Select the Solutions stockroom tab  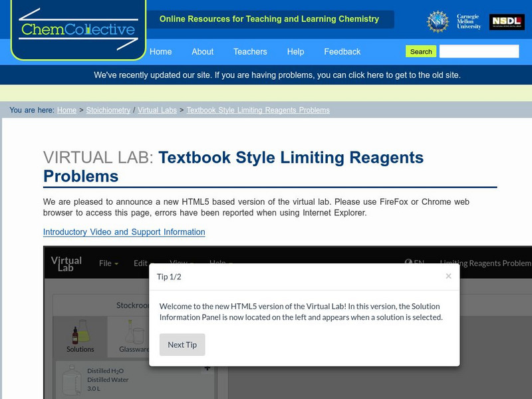(x=80, y=336)
